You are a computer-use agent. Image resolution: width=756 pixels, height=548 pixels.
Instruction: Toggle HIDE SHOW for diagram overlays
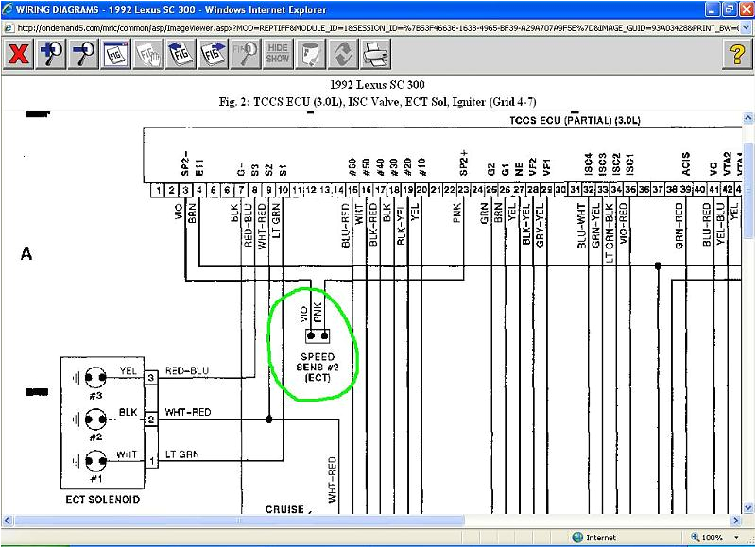[281, 54]
